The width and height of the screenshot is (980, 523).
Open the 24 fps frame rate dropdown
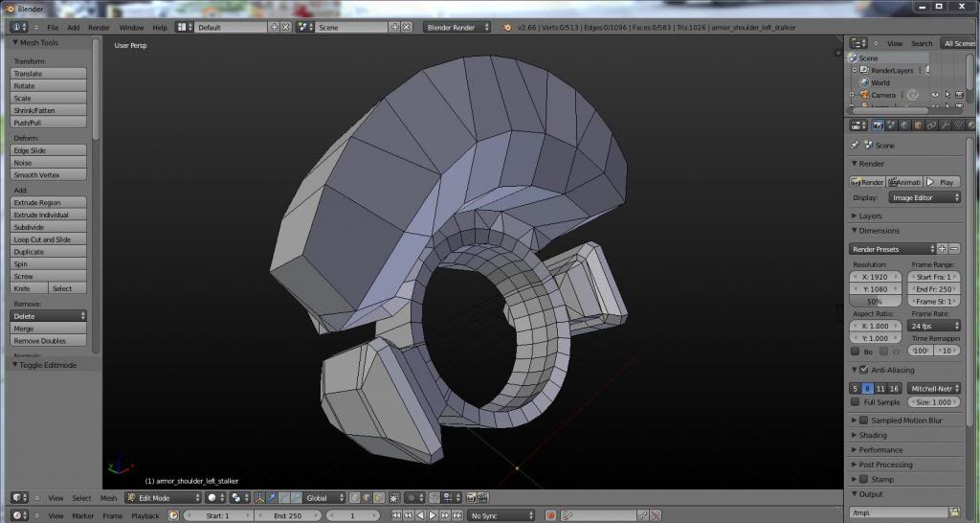[x=934, y=326]
